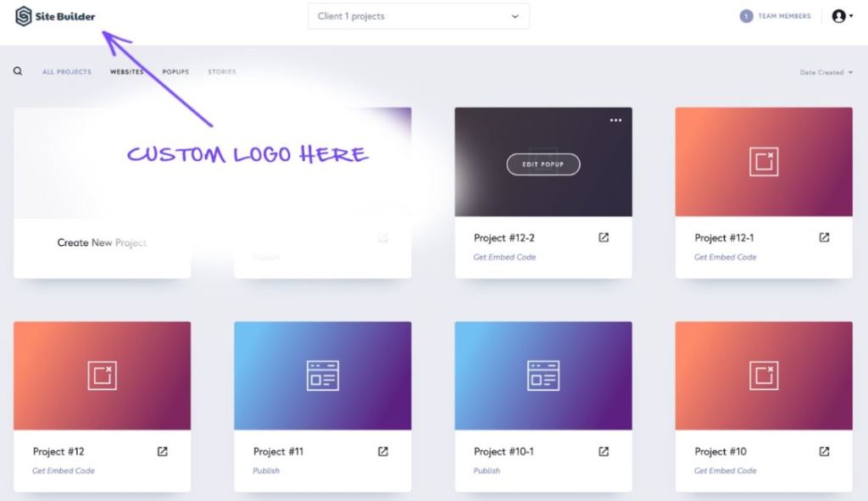Screen dimensions: 868x501
Task: Click Publish under Project #11
Action: point(266,470)
